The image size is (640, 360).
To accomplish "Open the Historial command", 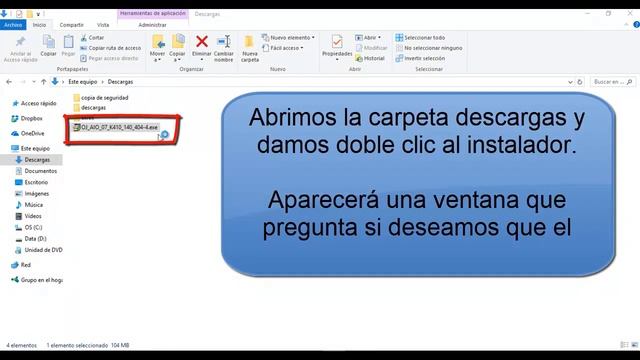I will point(370,58).
